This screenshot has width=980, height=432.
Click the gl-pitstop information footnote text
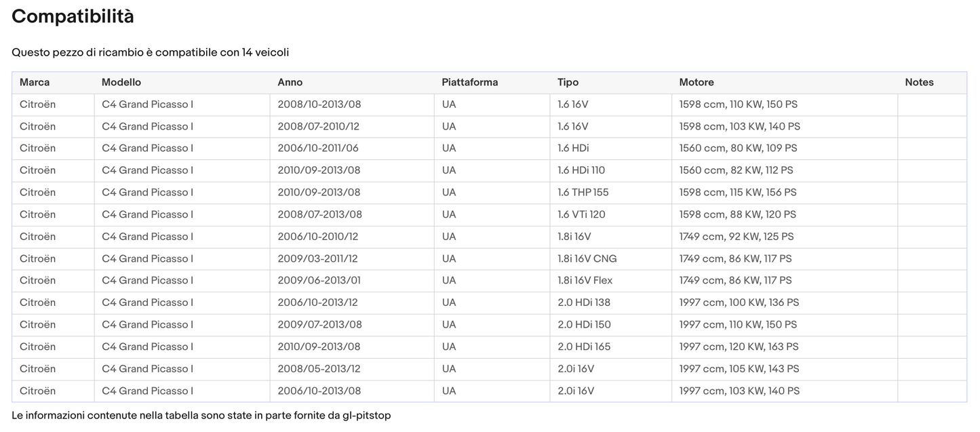point(201,415)
